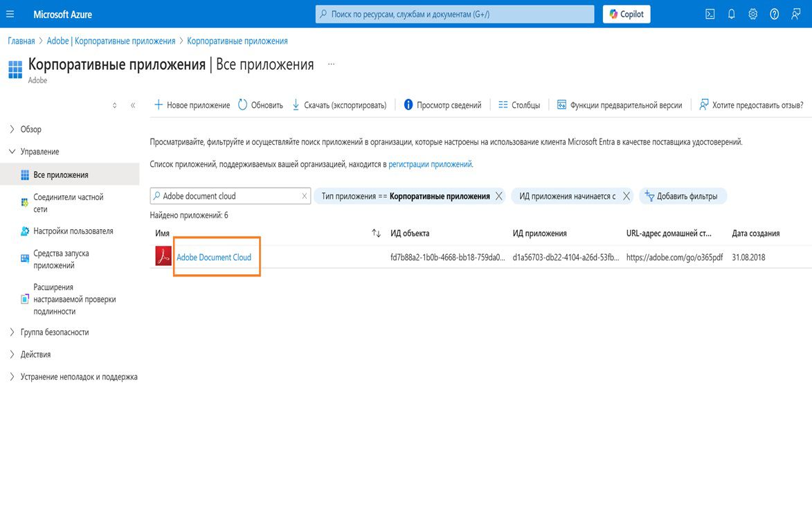
Task: Click the регистрации приложений link
Action: point(431,163)
